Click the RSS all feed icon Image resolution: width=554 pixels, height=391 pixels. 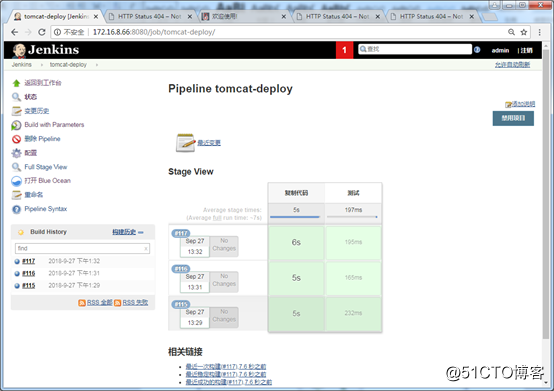pyautogui.click(x=82, y=303)
